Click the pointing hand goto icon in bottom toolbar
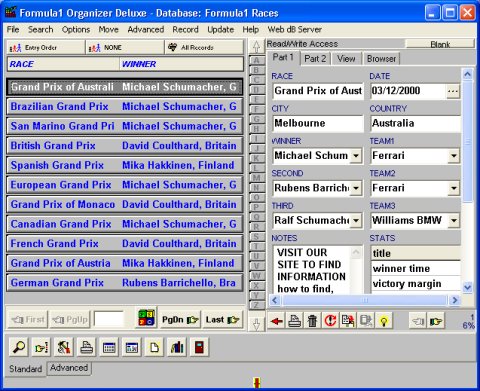Viewport: 480px width, 391px height. click(x=41, y=347)
